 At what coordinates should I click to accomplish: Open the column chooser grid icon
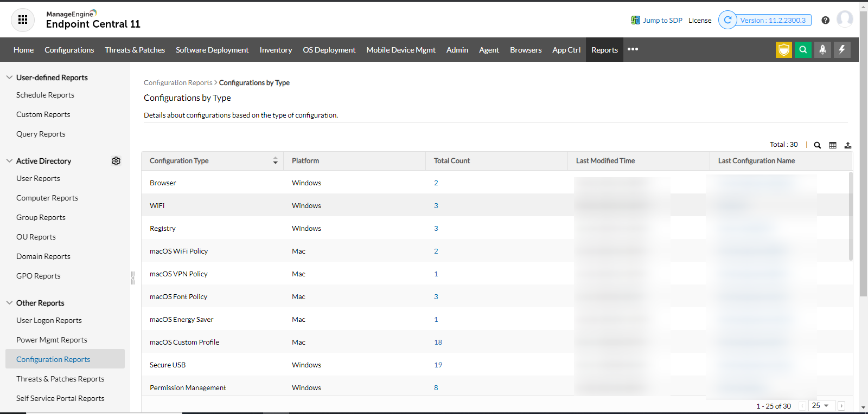[833, 145]
